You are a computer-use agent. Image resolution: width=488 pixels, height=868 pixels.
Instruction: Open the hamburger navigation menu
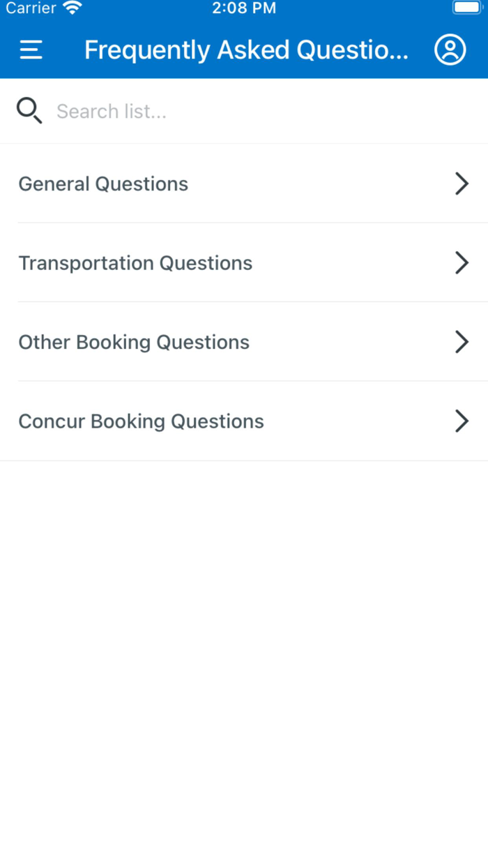[31, 50]
